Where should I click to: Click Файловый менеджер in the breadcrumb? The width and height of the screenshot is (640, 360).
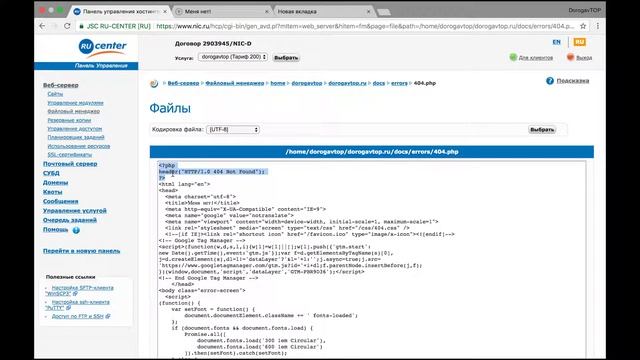(235, 83)
